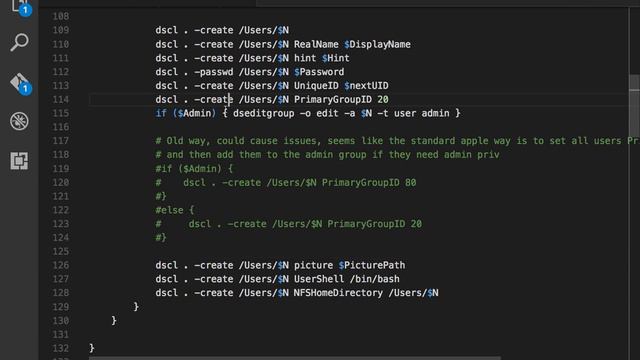
Task: Click line number 115 in gutter
Action: (x=60, y=113)
